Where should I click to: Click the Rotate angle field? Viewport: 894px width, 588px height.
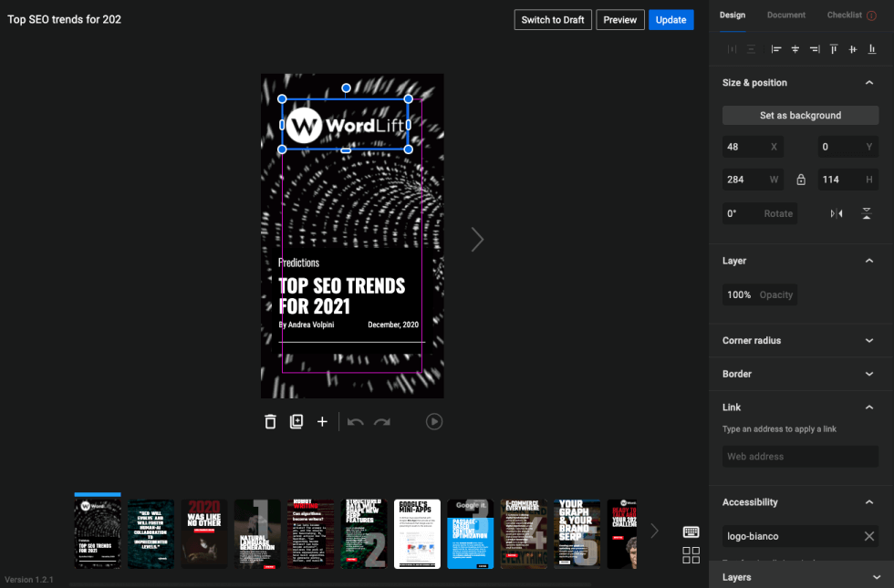[759, 213]
